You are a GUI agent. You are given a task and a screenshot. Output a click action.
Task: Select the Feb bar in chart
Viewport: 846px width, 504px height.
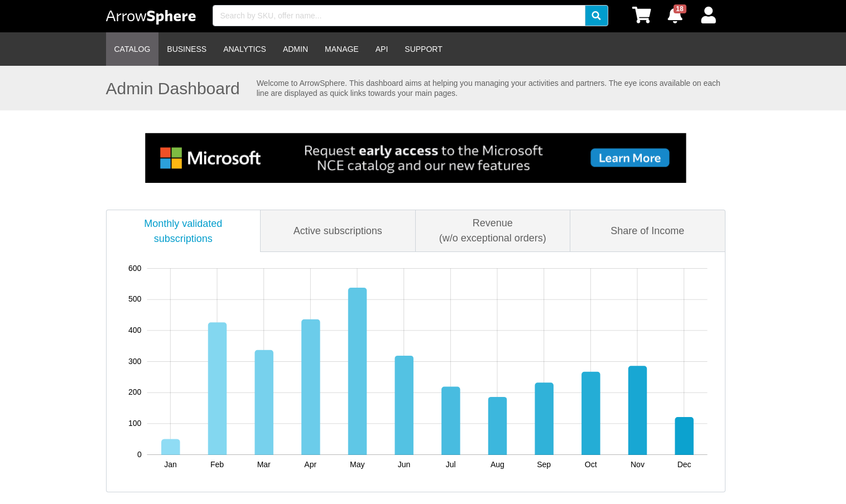tap(217, 389)
